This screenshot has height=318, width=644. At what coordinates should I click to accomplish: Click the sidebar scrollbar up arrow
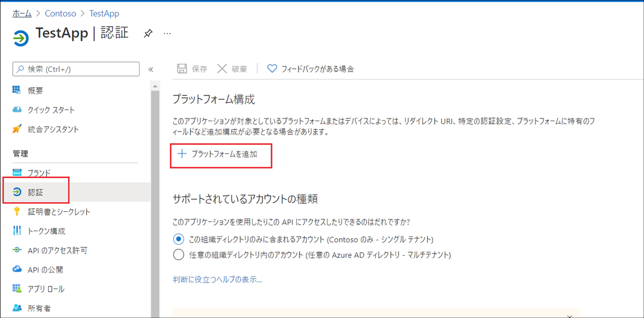coord(156,85)
